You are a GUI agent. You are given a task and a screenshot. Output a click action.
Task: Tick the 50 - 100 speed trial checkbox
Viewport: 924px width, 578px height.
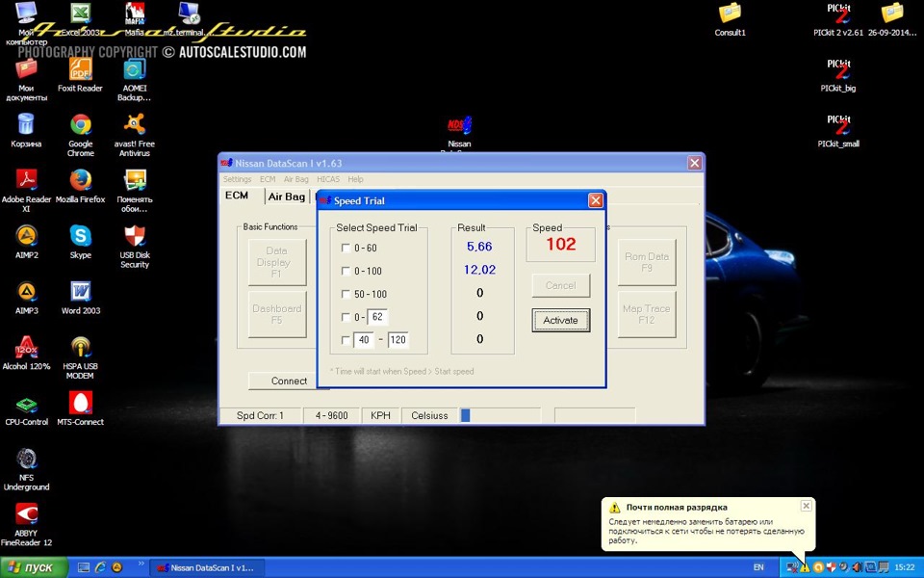[346, 294]
